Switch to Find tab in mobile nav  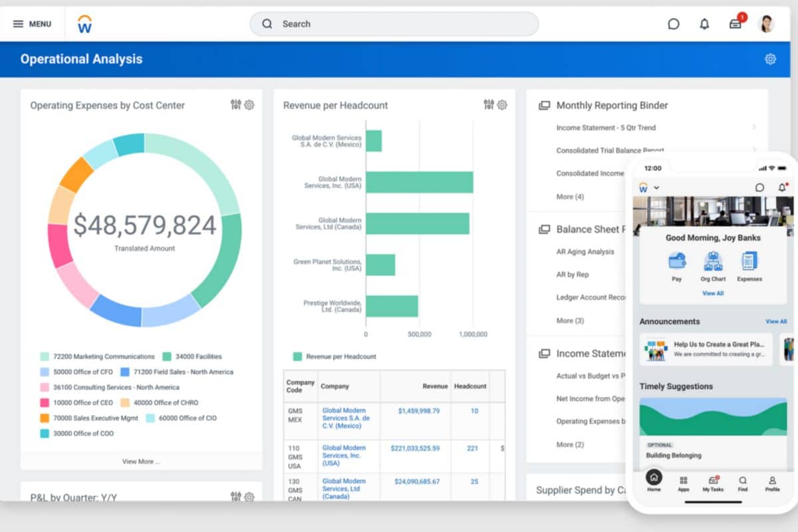(743, 483)
